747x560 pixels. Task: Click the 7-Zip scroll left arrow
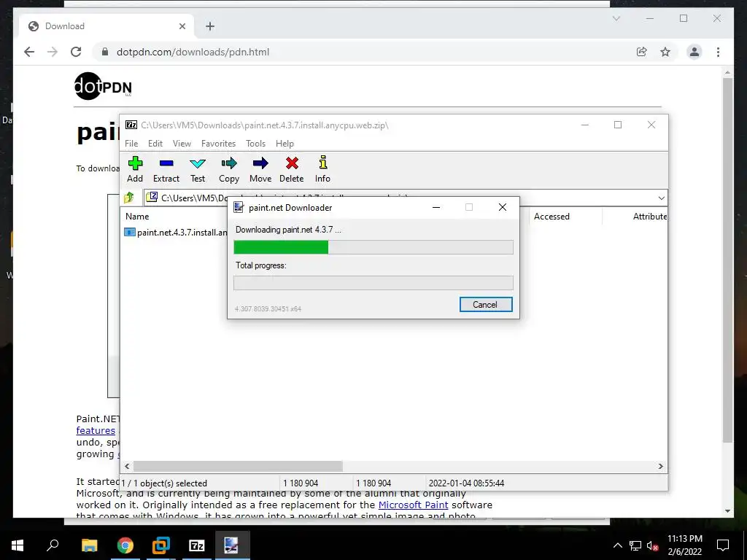click(127, 466)
